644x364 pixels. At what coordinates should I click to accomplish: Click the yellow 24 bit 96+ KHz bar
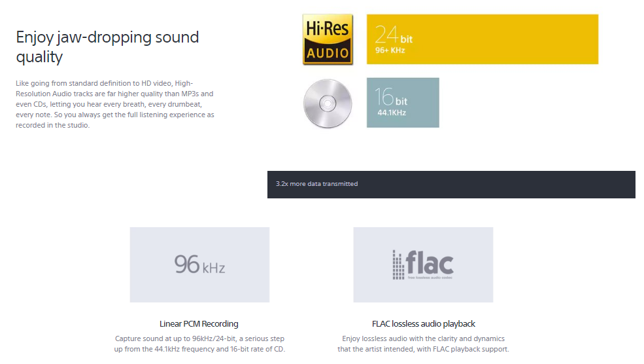(482, 39)
